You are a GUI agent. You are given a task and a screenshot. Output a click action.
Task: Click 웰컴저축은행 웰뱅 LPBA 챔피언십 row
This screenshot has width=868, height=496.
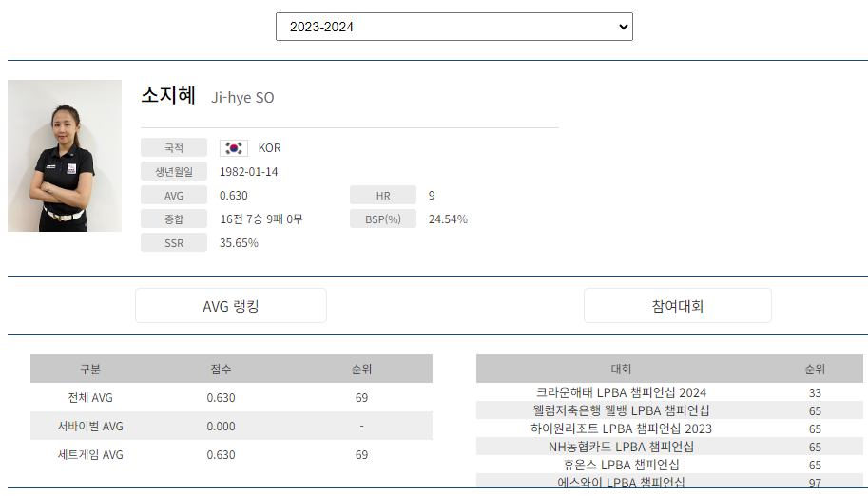pos(669,410)
